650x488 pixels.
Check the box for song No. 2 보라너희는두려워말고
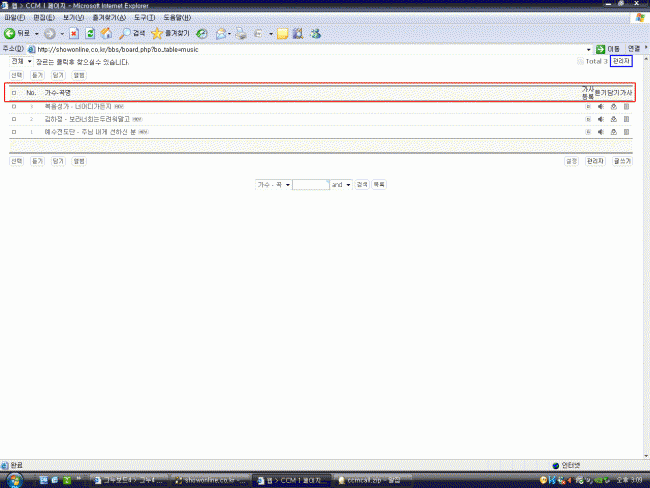point(14,119)
